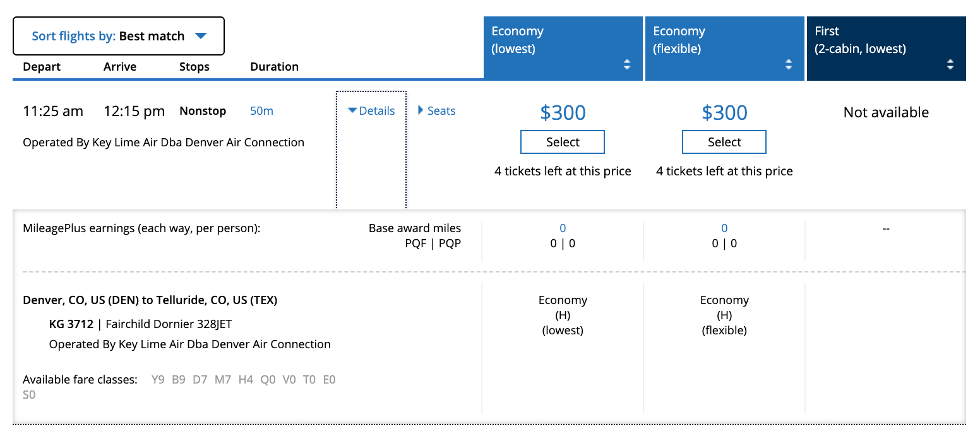Click the $300 price under Economy (flexible)

(x=725, y=112)
